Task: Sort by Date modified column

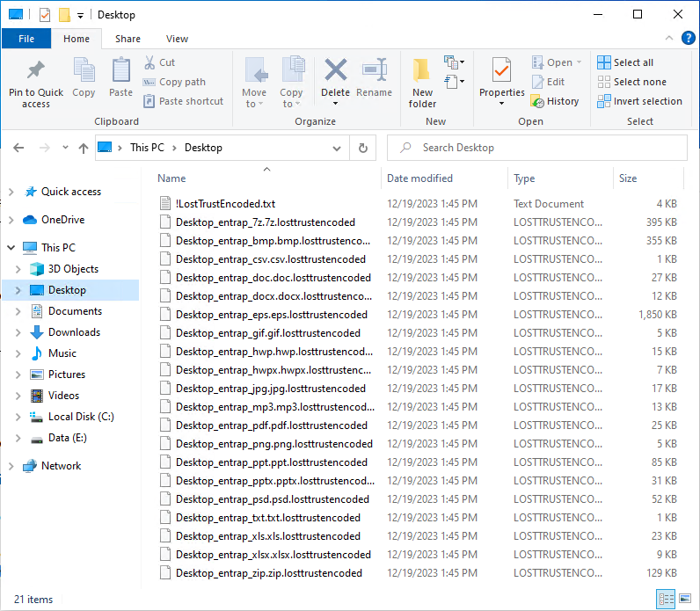Action: click(444, 178)
